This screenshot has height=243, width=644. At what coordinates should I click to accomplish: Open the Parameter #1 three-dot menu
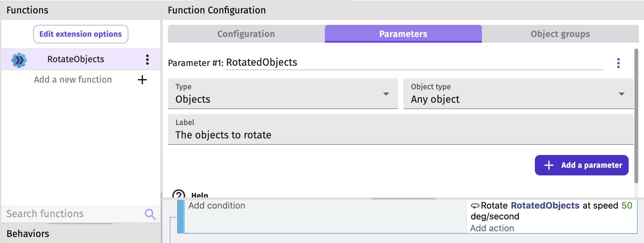pyautogui.click(x=618, y=63)
